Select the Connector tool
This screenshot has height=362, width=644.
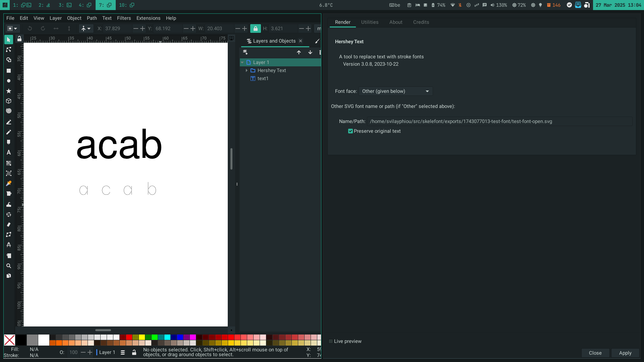tap(9, 235)
